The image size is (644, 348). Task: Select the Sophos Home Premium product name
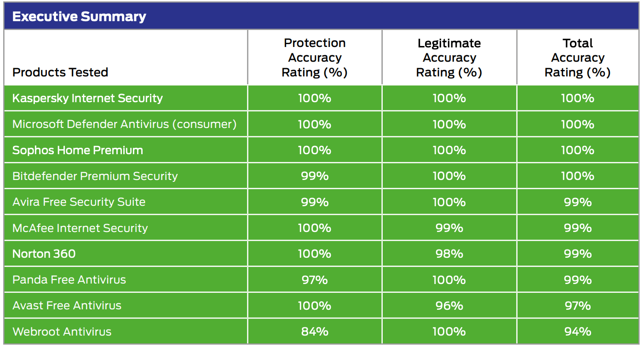(x=78, y=151)
